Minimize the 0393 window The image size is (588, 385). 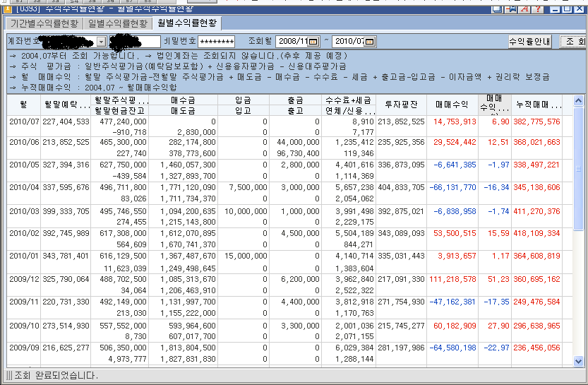tap(556, 9)
